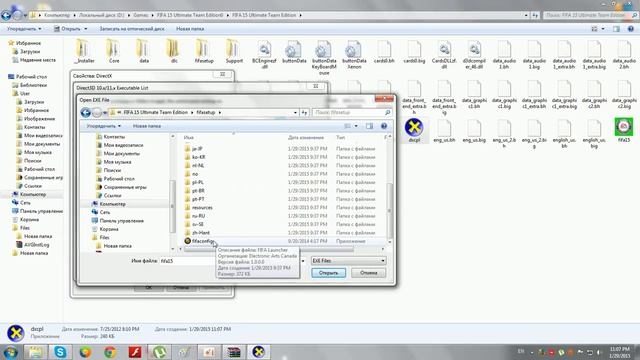Viewport: 640px width, 360px height.
Task: Open Skype from the taskbar
Action: (x=60, y=352)
